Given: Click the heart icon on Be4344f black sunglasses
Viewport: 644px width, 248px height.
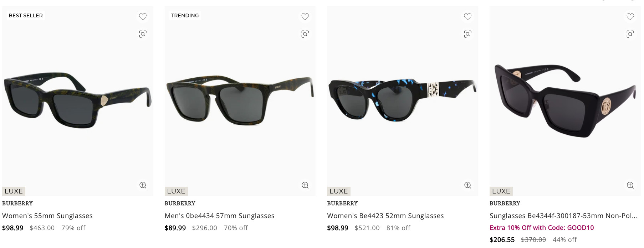Looking at the screenshot, I should tap(630, 16).
